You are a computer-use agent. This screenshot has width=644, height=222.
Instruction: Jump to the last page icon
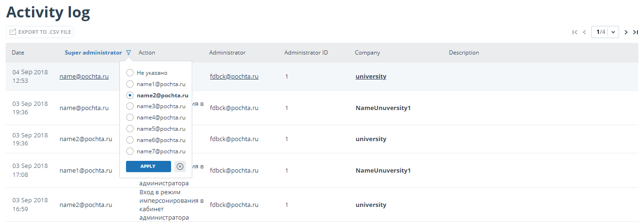636,32
